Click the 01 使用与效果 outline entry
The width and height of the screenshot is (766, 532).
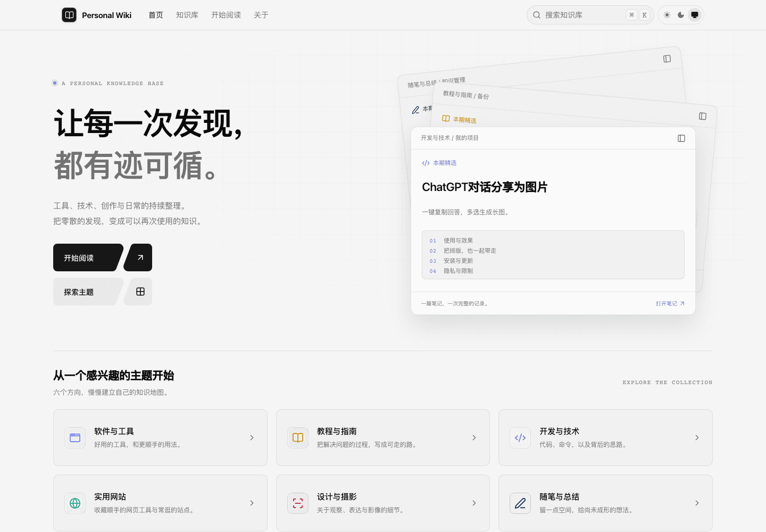pos(451,240)
